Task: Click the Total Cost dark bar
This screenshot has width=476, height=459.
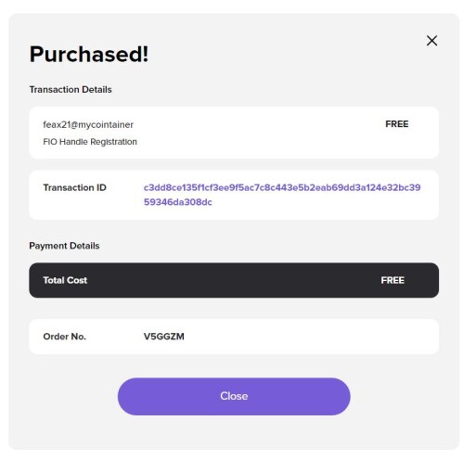Action: [x=234, y=280]
